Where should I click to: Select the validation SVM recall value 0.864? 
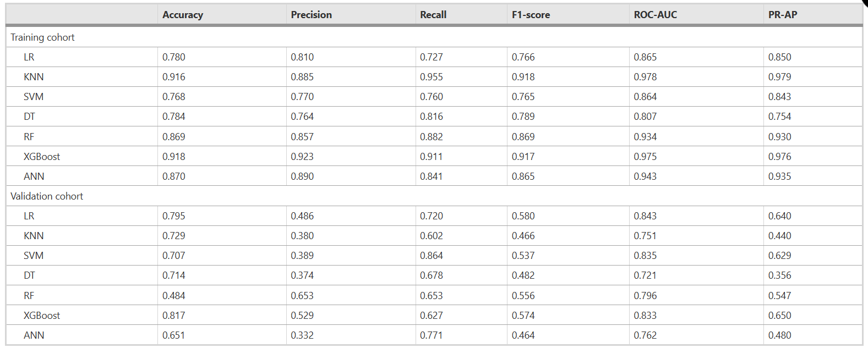click(432, 256)
